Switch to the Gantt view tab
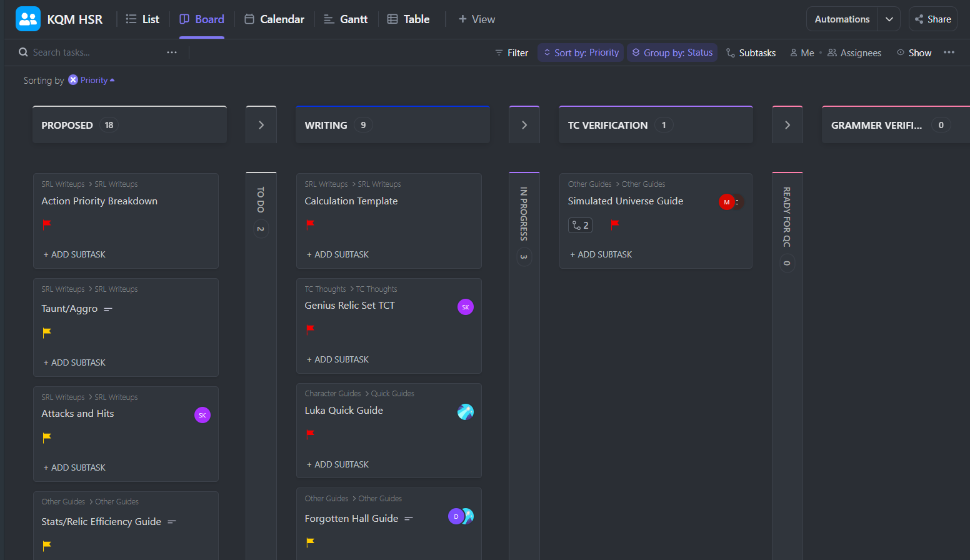Image resolution: width=970 pixels, height=560 pixels. tap(346, 19)
